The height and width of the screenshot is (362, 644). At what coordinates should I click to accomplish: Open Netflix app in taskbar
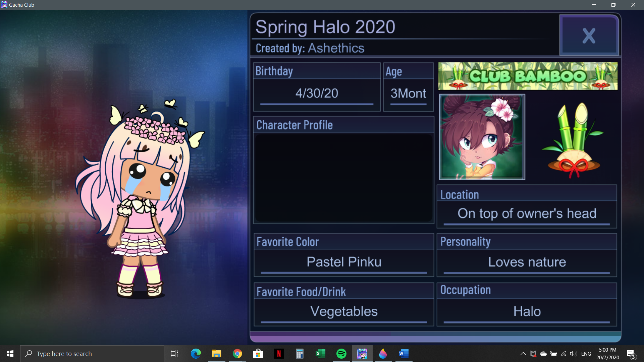(x=279, y=354)
